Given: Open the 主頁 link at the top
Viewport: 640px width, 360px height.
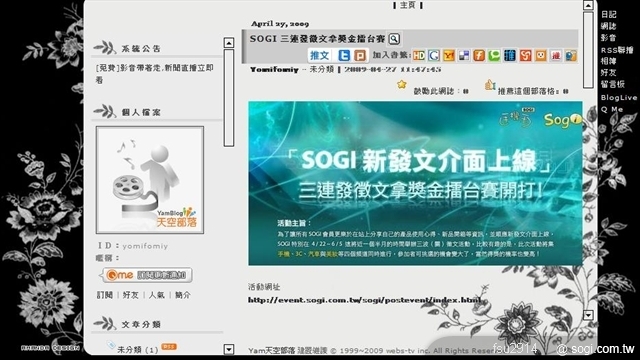Looking at the screenshot, I should click(x=407, y=5).
